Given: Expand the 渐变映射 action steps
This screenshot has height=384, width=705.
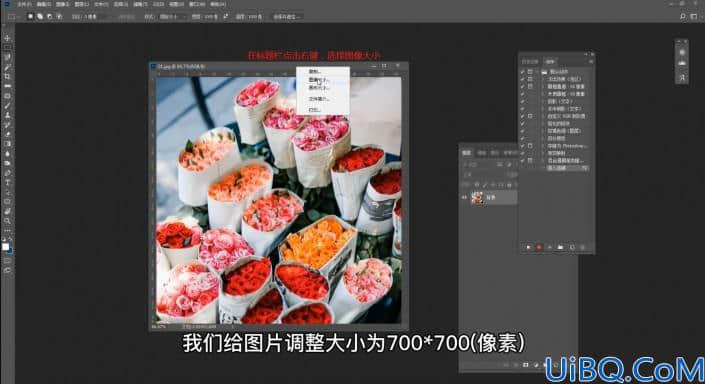Looking at the screenshot, I should click(543, 153).
